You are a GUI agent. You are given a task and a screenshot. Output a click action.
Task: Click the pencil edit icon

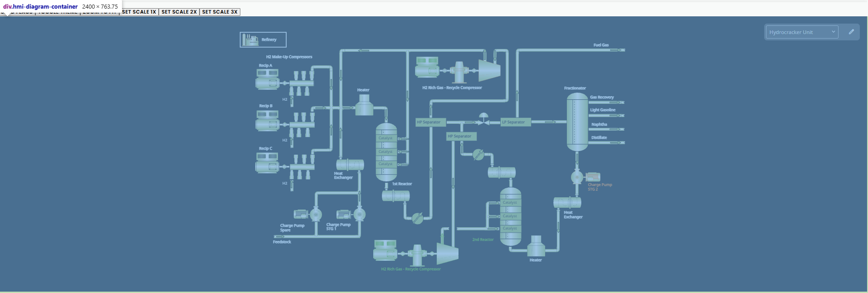pyautogui.click(x=851, y=32)
